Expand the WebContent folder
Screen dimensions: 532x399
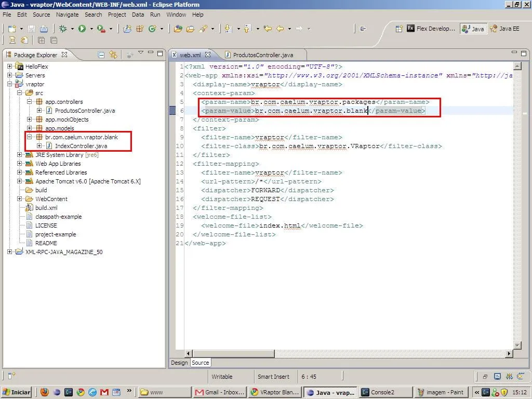pyautogui.click(x=20, y=199)
